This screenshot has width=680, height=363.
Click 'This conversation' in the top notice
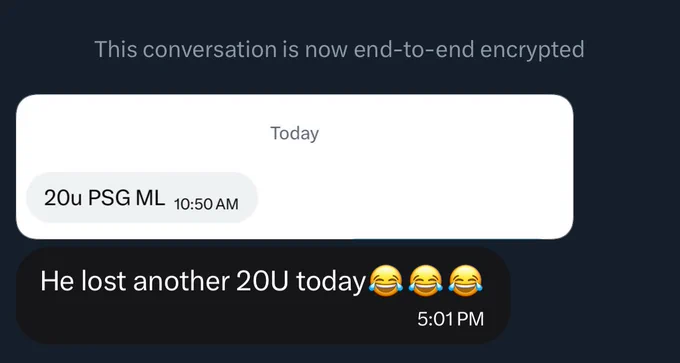pyautogui.click(x=185, y=49)
